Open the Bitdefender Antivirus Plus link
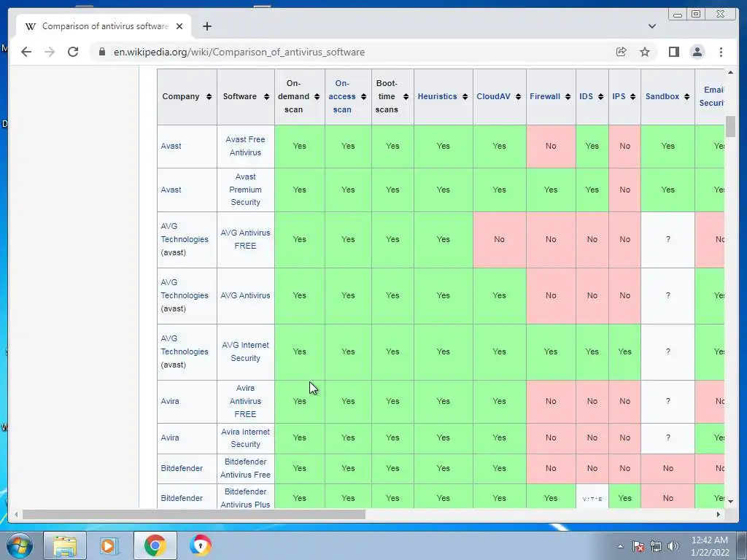747x560 pixels. click(245, 498)
